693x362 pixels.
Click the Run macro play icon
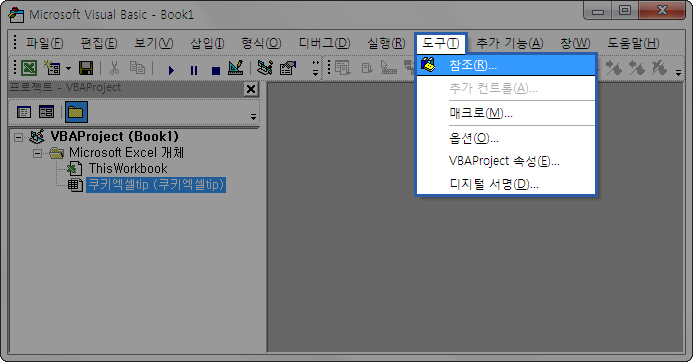point(171,70)
